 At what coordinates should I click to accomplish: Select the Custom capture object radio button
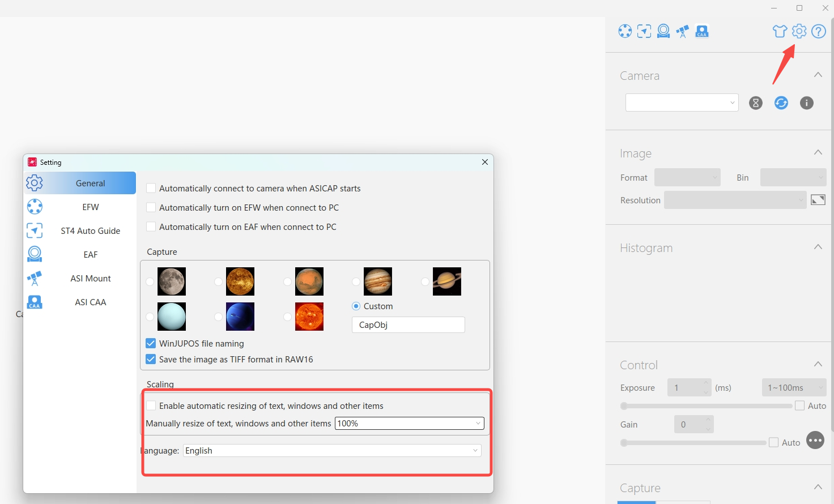[356, 306]
